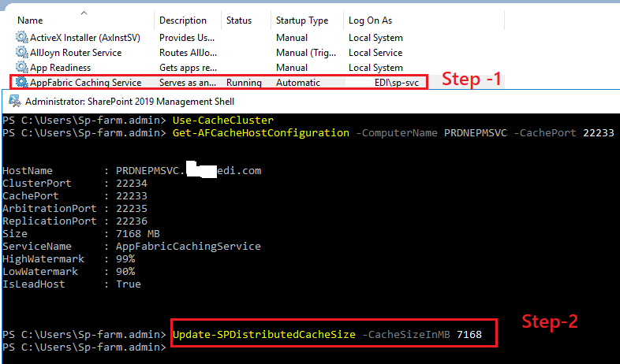
Task: Click the SharePoint Management Shell title bar icon
Action: click(15, 102)
